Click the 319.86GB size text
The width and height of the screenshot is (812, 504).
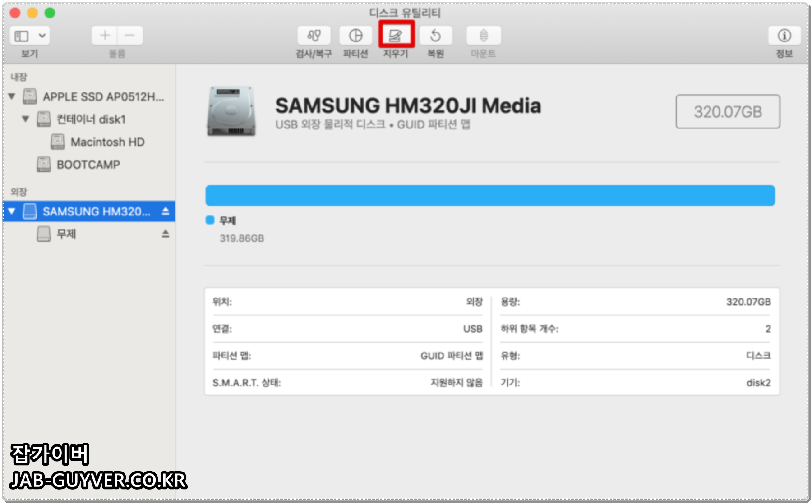point(242,238)
